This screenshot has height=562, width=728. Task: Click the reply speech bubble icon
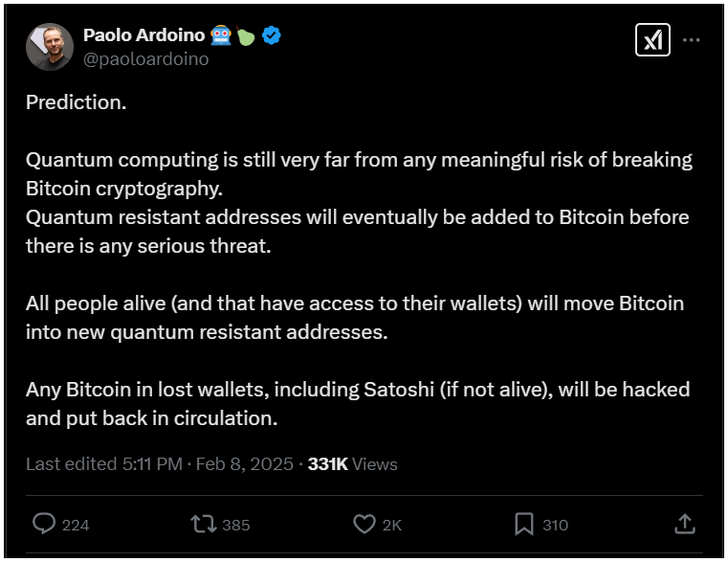(44, 524)
